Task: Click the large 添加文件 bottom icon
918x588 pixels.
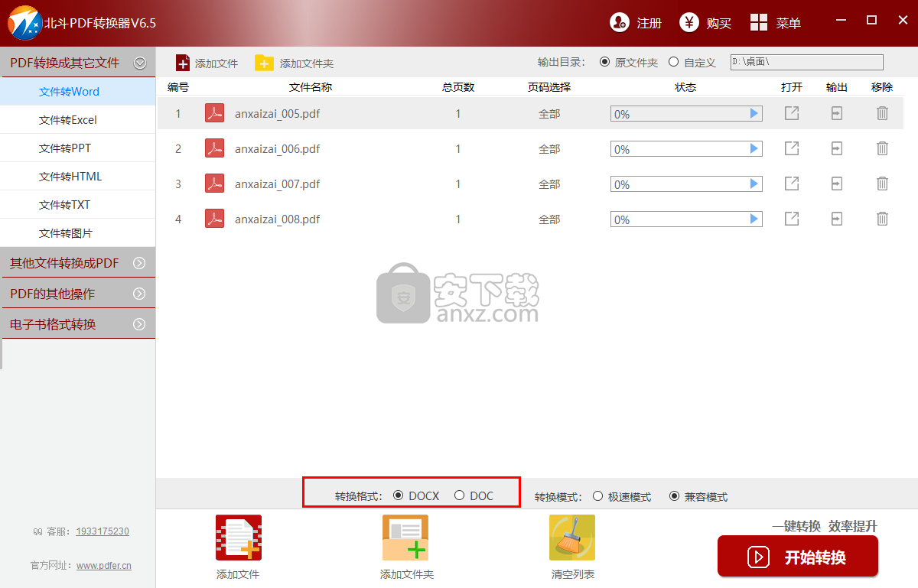Action: (x=238, y=538)
